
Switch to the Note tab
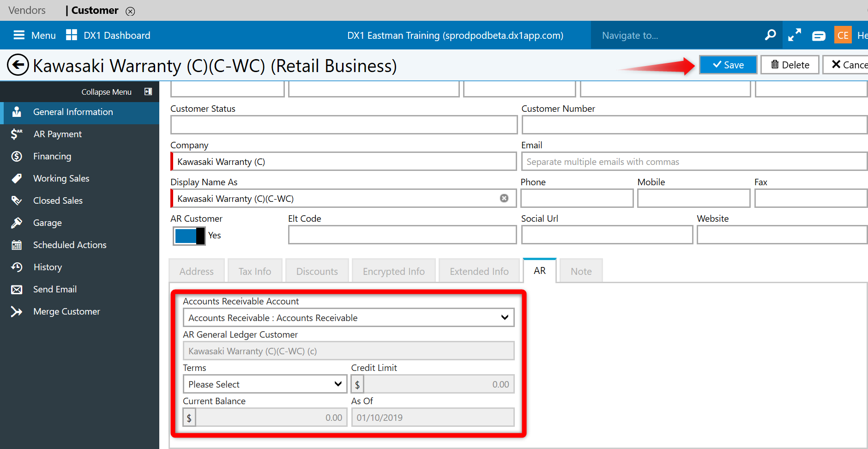tap(581, 271)
